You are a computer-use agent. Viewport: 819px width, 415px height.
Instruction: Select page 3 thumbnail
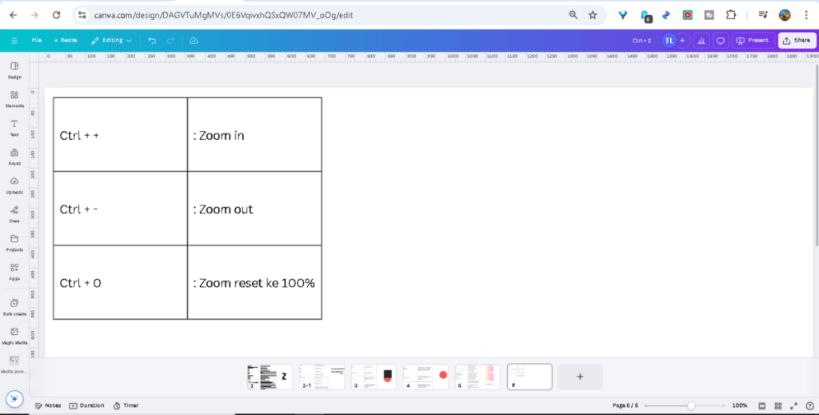[373, 377]
